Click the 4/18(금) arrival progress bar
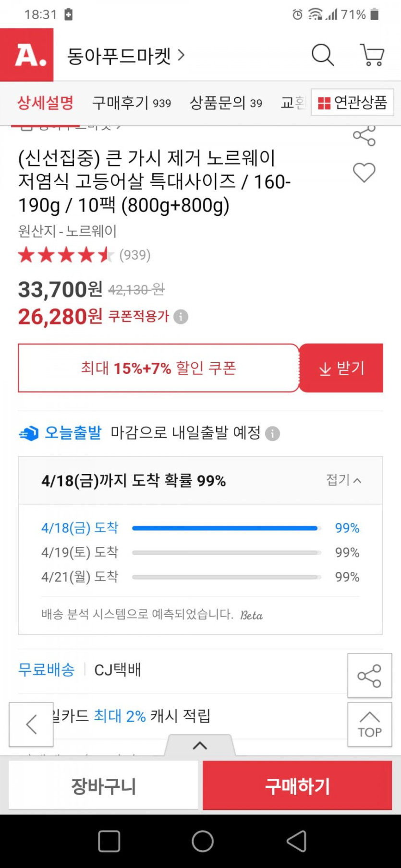 [225, 528]
